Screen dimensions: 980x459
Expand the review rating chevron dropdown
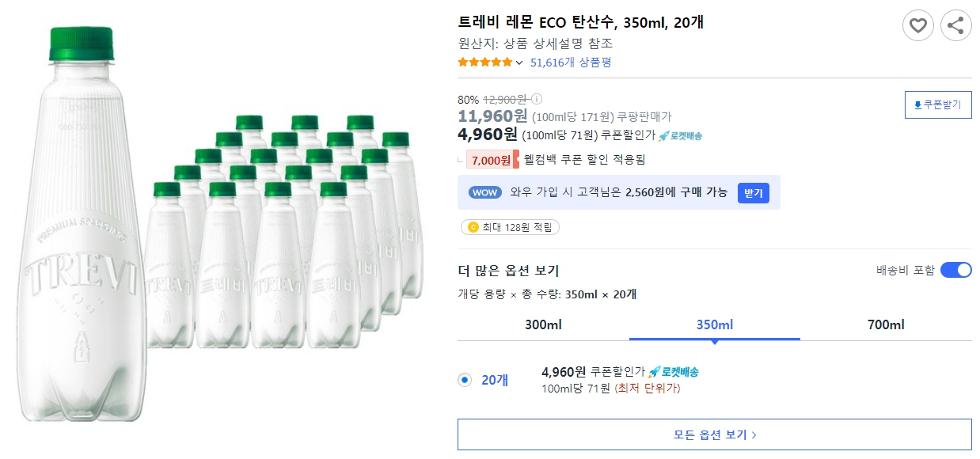coord(518,62)
